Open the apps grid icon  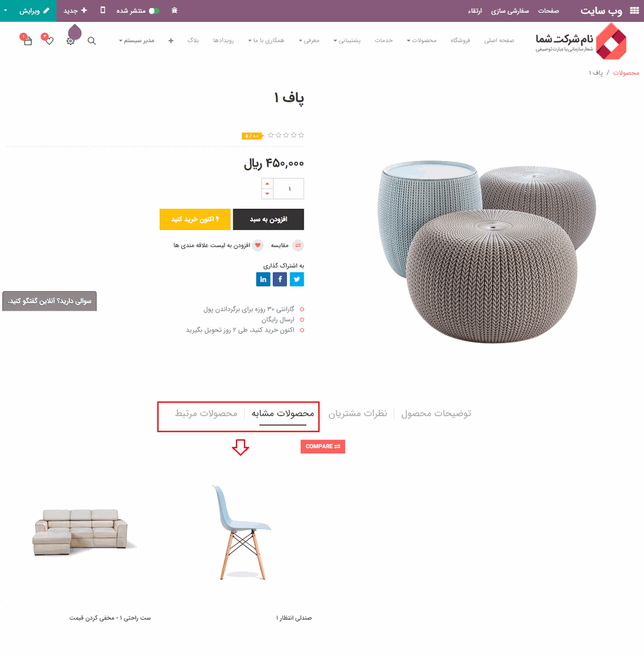(x=635, y=11)
